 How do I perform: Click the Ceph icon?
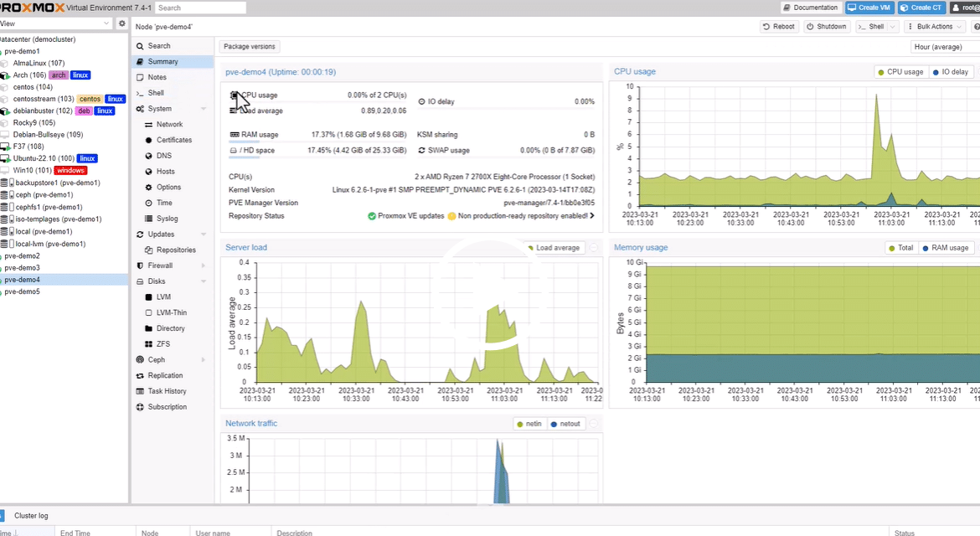(x=140, y=360)
